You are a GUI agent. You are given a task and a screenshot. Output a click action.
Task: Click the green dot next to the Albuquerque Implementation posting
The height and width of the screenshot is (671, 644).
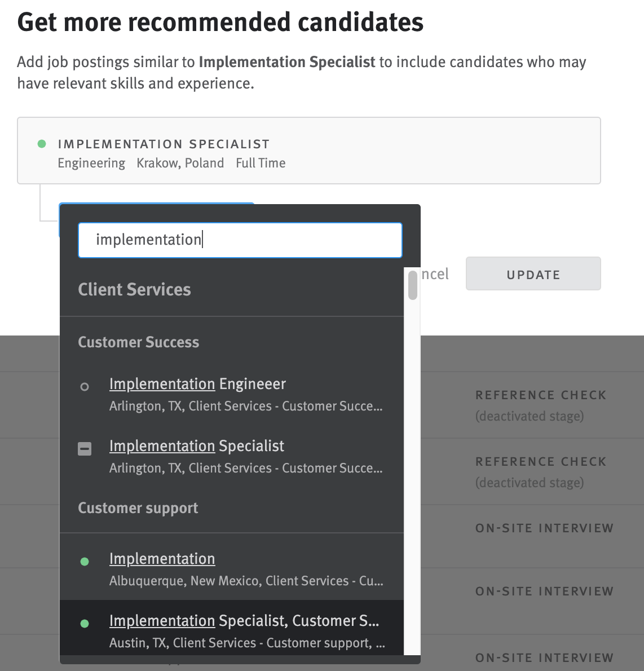[85, 561]
